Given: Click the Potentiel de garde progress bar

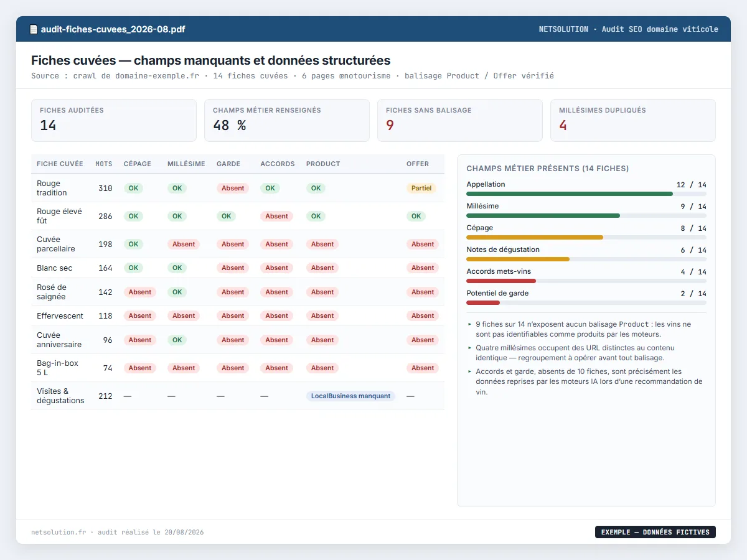Looking at the screenshot, I should pyautogui.click(x=586, y=302).
